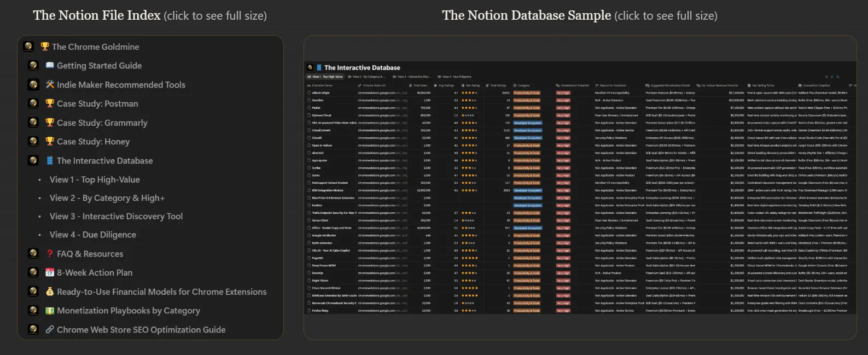Click the page icon next to uBlock Origin row
The height and width of the screenshot is (355, 868).
pos(309,93)
